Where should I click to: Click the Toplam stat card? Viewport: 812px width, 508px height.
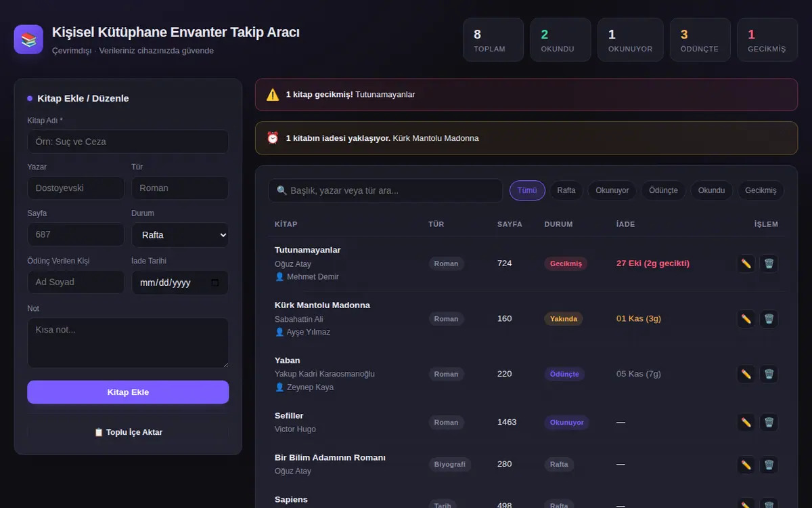[x=493, y=40]
